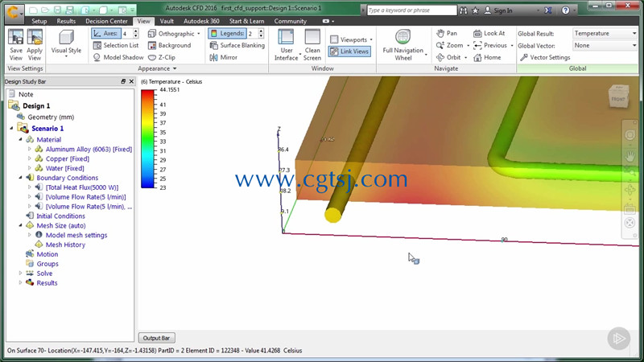644x362 pixels.
Task: Open the Setup ribbon tab
Action: [x=39, y=21]
